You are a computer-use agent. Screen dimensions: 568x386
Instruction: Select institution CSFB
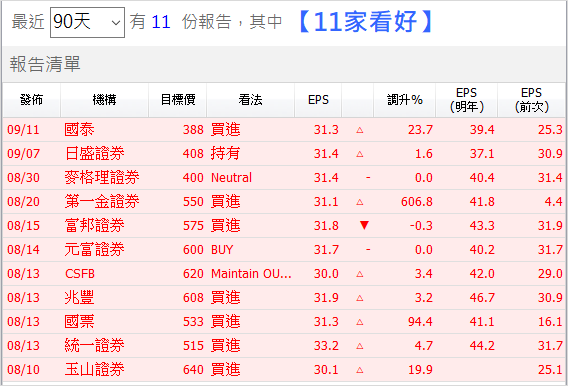click(80, 273)
